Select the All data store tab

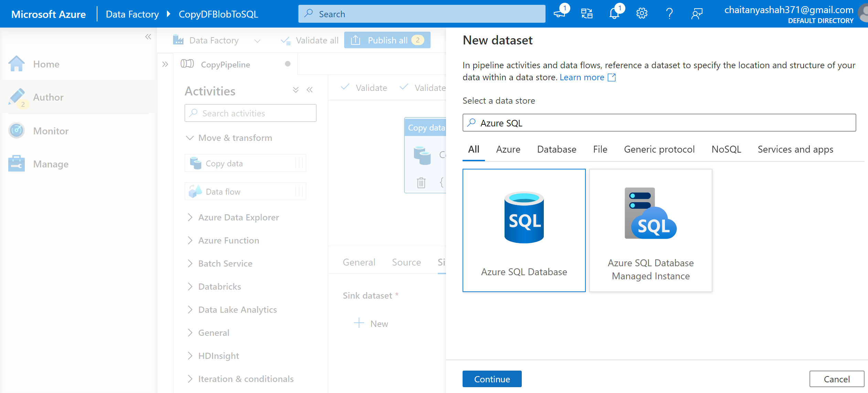pos(474,149)
